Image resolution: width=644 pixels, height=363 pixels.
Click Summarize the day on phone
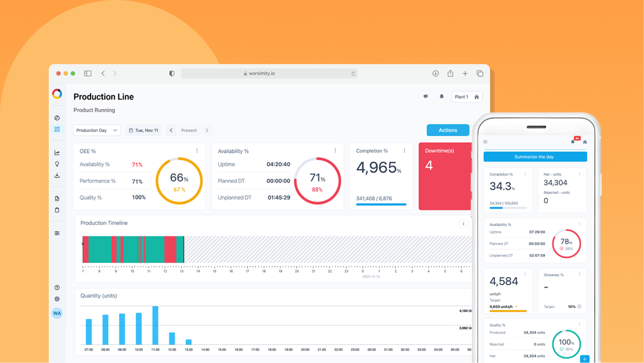pyautogui.click(x=535, y=157)
